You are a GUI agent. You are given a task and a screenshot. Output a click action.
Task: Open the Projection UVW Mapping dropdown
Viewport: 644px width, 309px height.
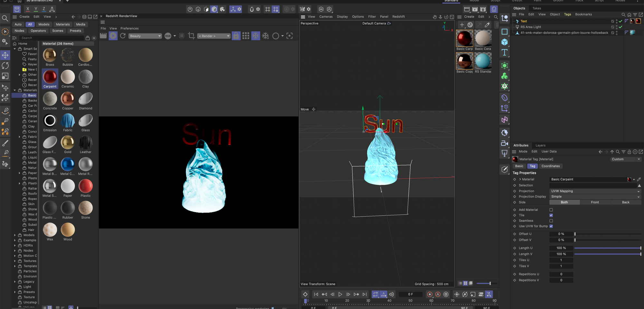[x=595, y=191]
